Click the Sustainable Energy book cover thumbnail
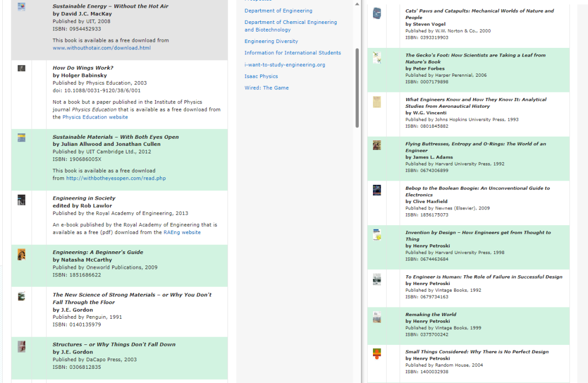 21,7
